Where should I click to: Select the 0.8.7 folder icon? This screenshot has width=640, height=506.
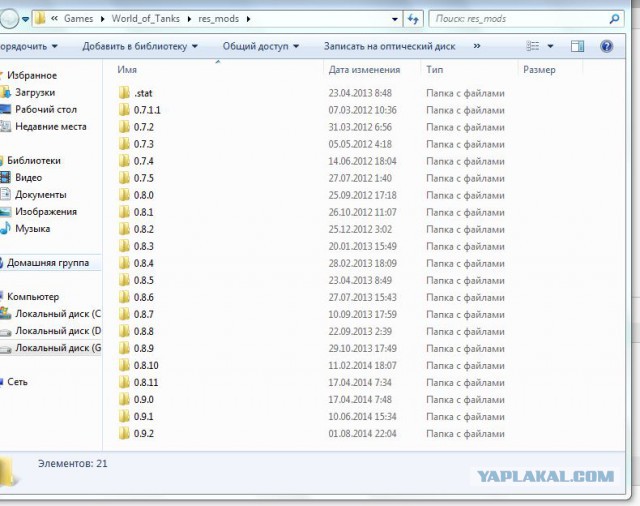pyautogui.click(x=124, y=314)
